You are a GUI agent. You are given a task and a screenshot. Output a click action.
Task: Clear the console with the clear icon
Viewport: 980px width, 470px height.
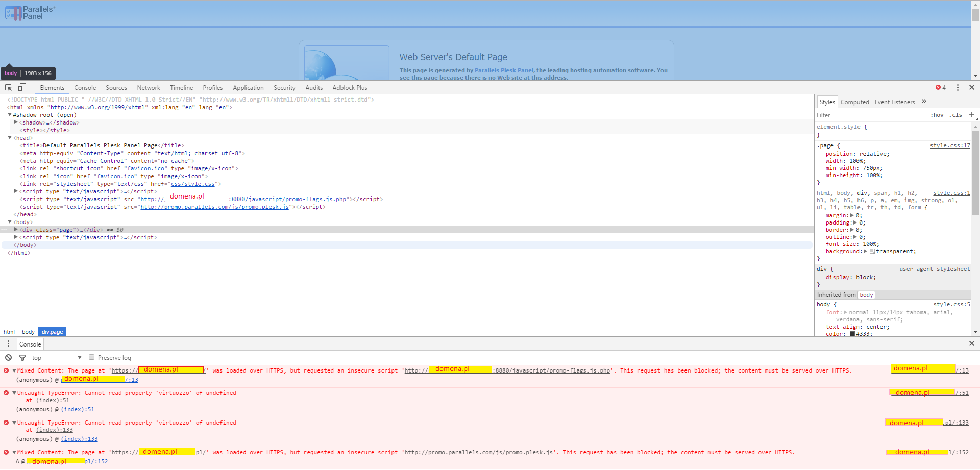[9, 358]
